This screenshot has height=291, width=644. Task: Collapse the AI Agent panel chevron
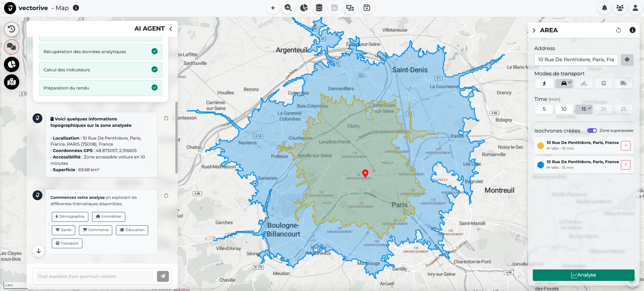coord(171,29)
